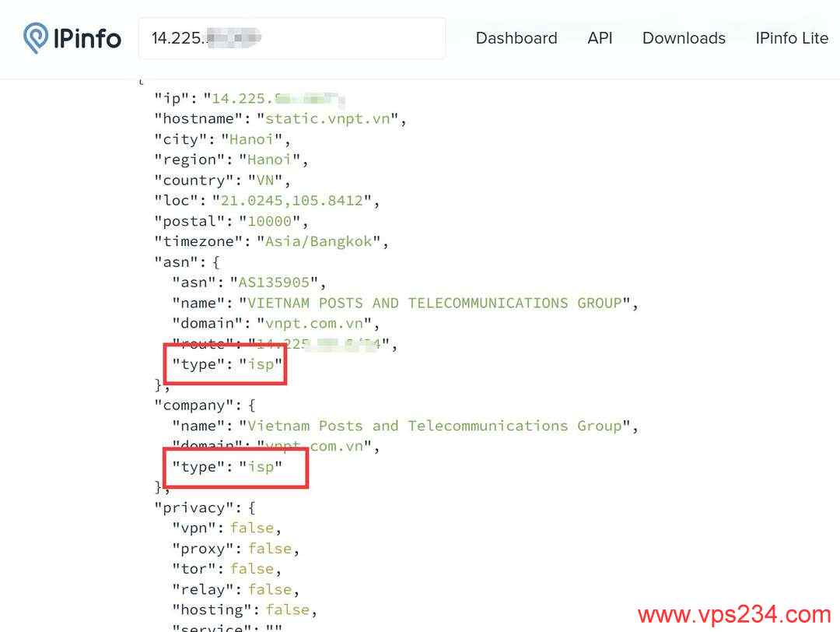Viewport: 840px width, 632px height.
Task: Click the isp type value under asn
Action: 261,364
